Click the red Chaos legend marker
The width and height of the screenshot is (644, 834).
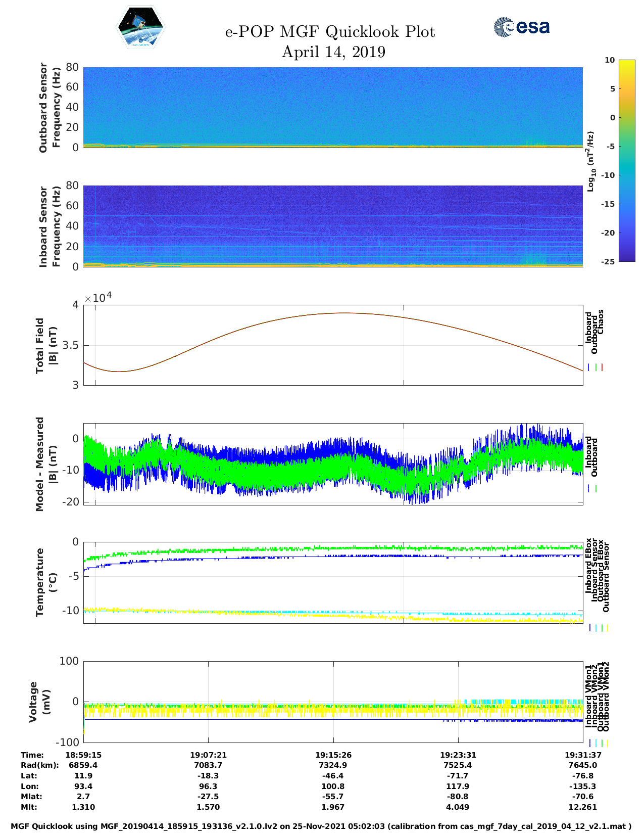(x=602, y=367)
